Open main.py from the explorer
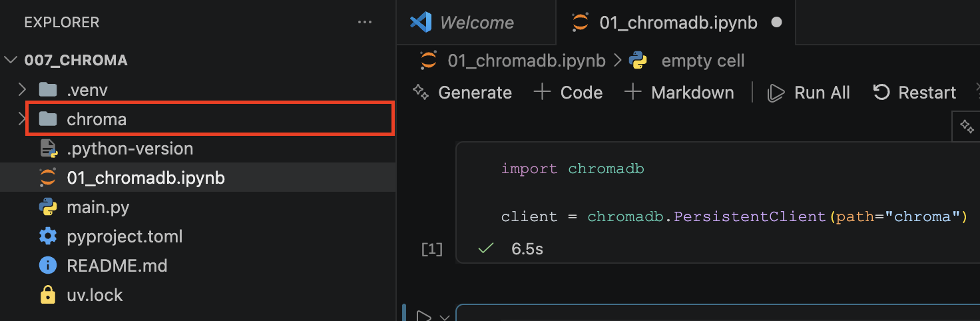The image size is (980, 321). pyautogui.click(x=98, y=207)
